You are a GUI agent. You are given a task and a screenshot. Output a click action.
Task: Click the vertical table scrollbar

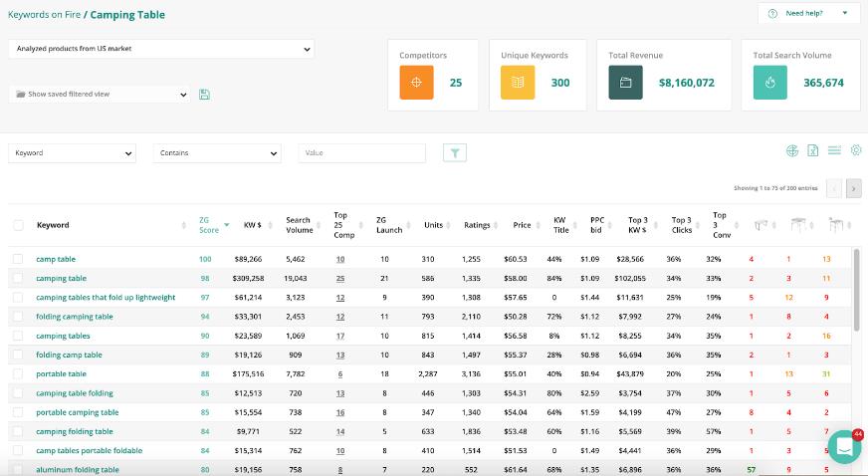[856, 288]
